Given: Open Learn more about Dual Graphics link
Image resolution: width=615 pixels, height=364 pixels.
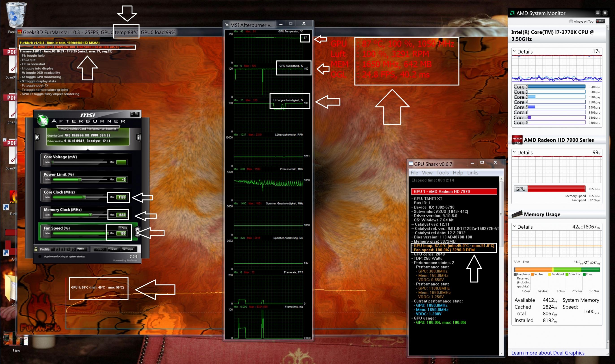Looking at the screenshot, I should 548,353.
